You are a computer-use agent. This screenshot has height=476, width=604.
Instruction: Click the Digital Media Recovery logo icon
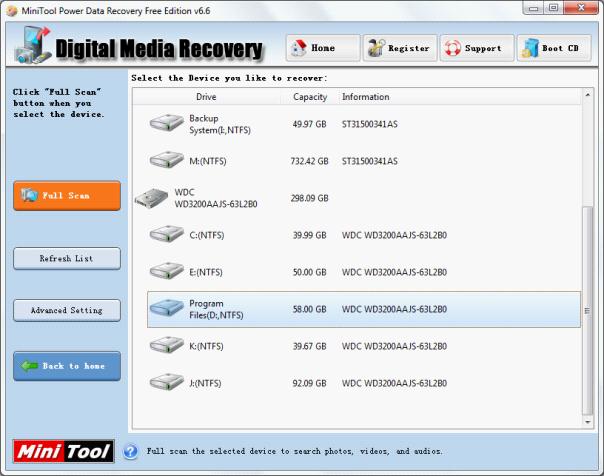point(33,45)
